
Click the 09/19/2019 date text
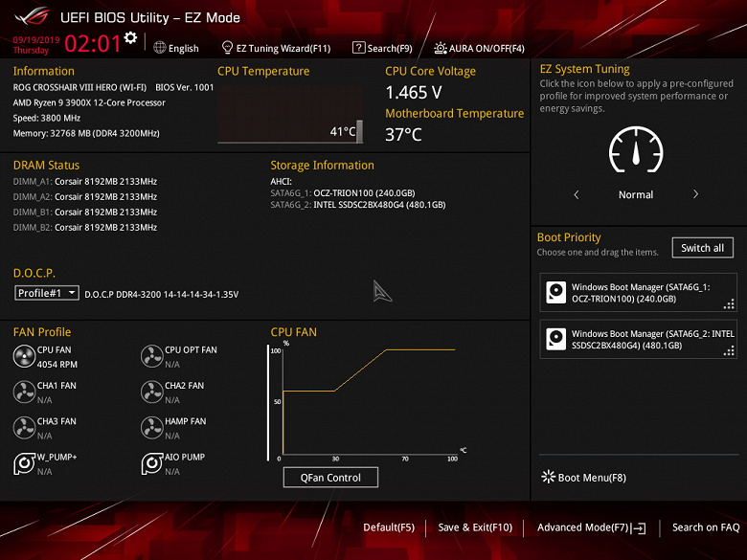[36, 39]
